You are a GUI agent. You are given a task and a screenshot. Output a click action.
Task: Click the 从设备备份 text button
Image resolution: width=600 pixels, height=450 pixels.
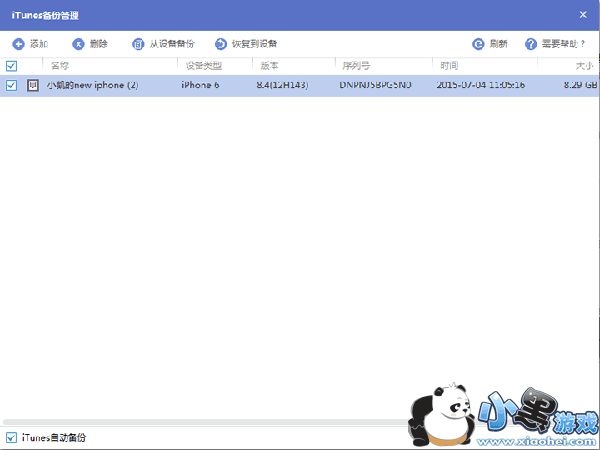pos(172,44)
